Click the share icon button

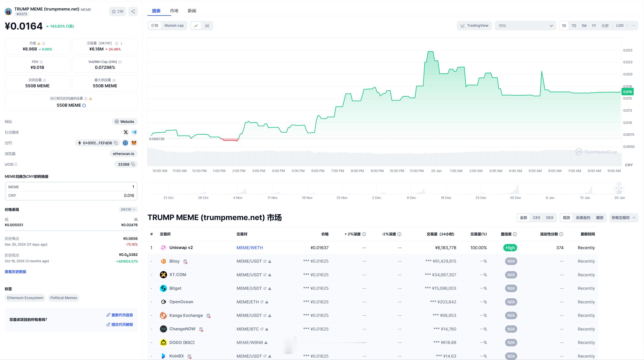click(133, 11)
